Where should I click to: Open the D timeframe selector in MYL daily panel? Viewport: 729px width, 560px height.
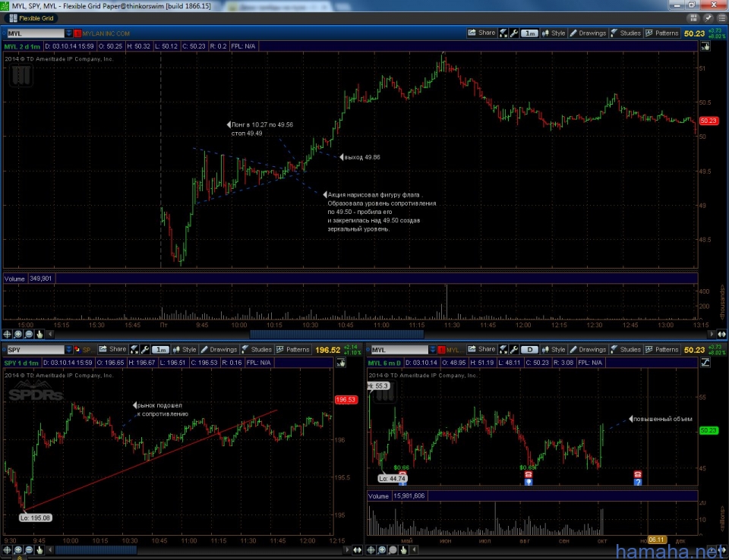point(529,350)
